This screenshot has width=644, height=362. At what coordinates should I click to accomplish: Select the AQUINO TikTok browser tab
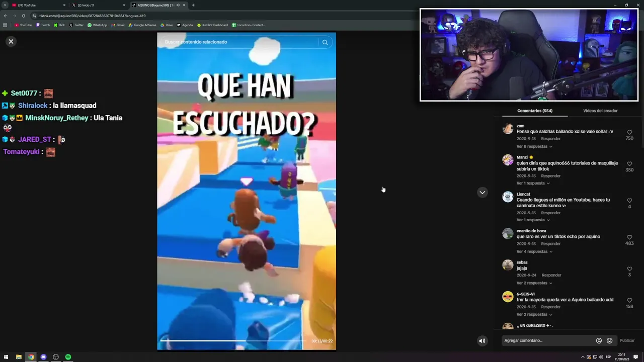pos(158,5)
